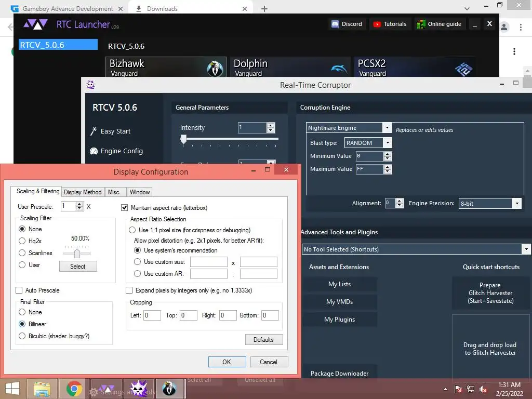Click Cancel in Display Configuration
Image resolution: width=532 pixels, height=399 pixels.
point(269,362)
